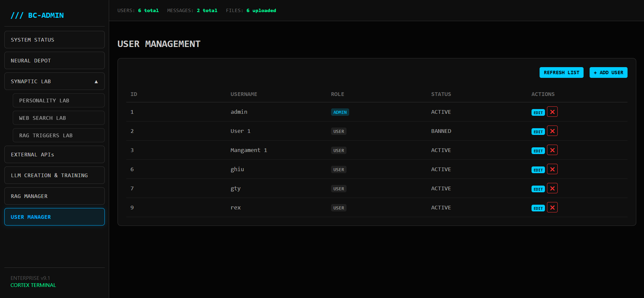Delete user rex with red X icon

pyautogui.click(x=552, y=207)
